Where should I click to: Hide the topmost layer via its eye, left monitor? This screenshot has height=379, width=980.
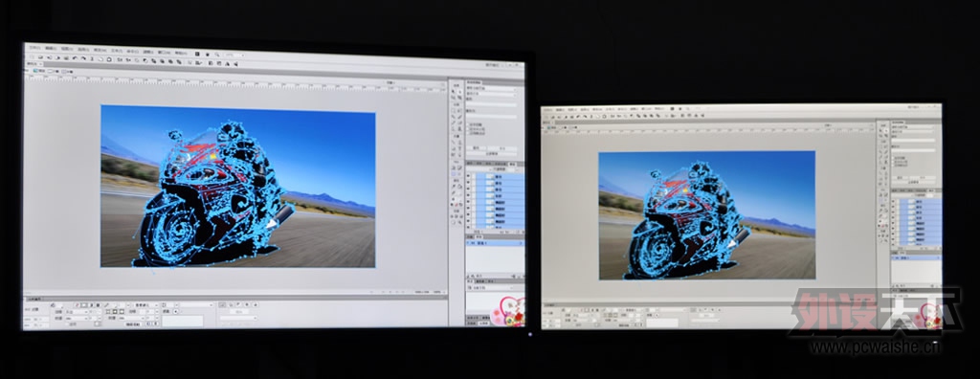tap(468, 176)
